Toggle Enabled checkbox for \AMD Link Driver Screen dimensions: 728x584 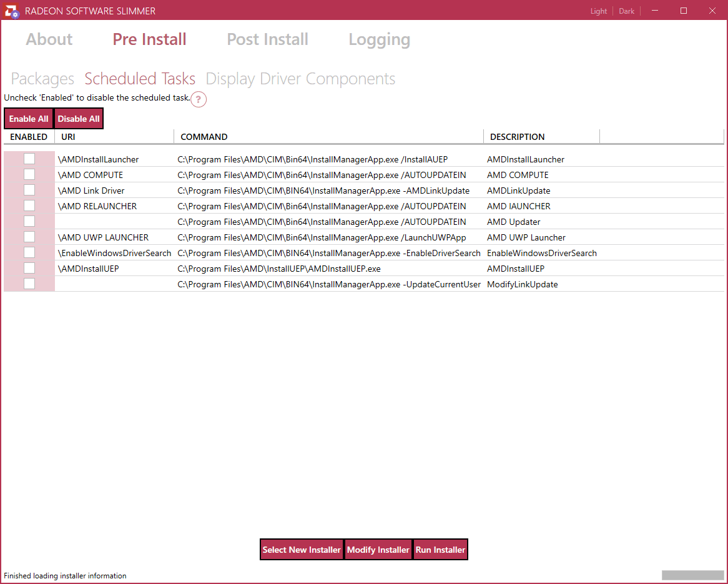click(29, 190)
